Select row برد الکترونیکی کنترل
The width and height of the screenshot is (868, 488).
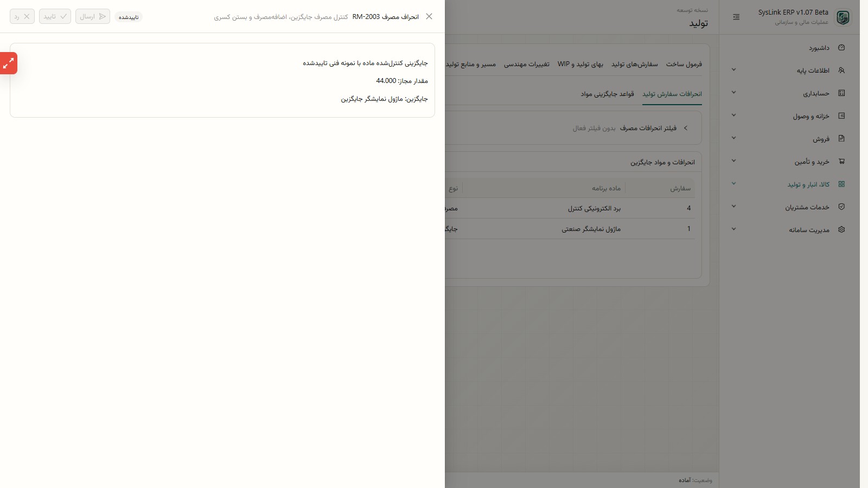pos(570,208)
